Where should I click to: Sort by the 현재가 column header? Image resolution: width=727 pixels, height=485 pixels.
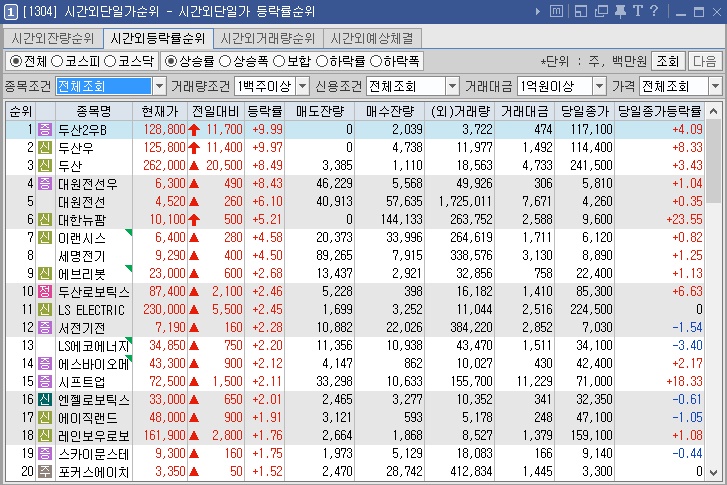pyautogui.click(x=160, y=111)
